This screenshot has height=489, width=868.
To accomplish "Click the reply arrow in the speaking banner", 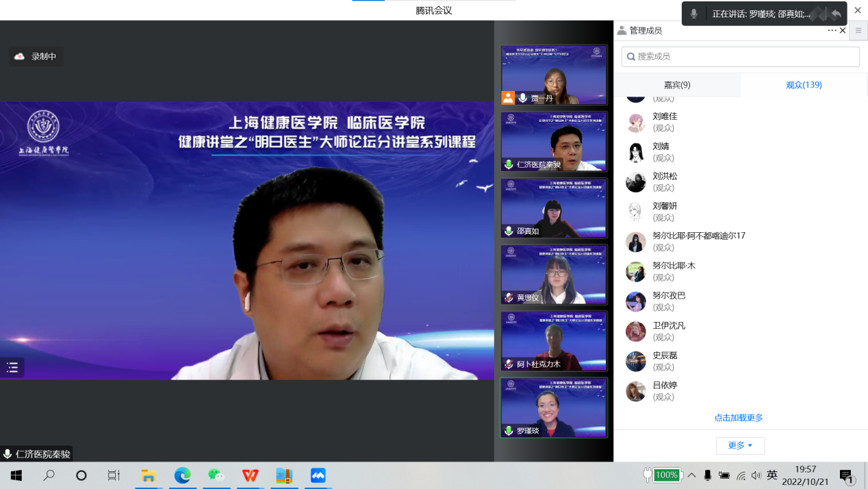I will 836,14.
